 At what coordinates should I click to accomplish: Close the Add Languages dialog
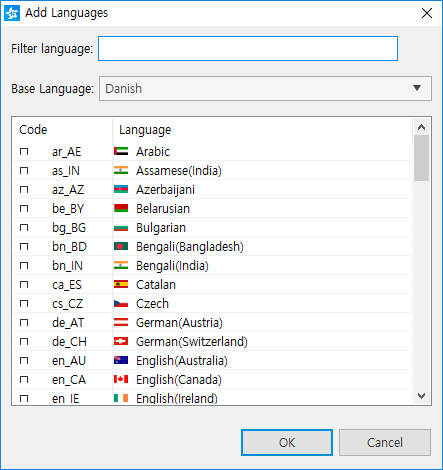tap(427, 13)
